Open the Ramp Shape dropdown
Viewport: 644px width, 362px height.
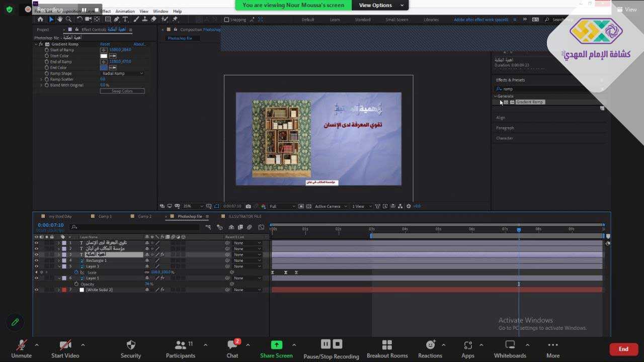[122, 73]
